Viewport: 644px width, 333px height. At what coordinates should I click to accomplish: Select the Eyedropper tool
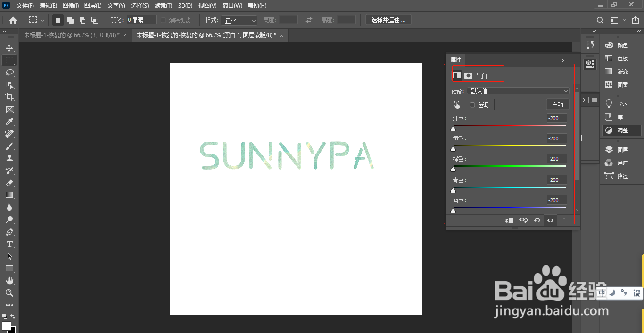[x=9, y=122]
